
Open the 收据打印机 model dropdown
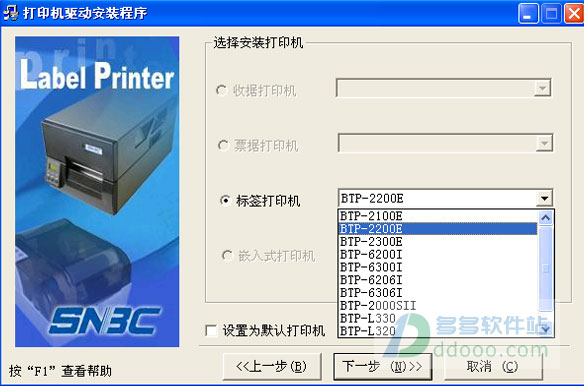[x=542, y=88]
